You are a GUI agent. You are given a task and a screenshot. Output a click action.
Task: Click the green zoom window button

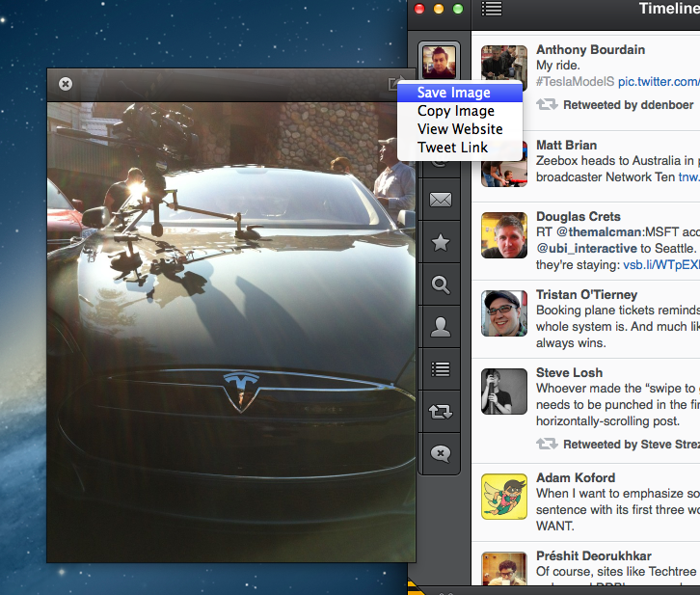458,9
